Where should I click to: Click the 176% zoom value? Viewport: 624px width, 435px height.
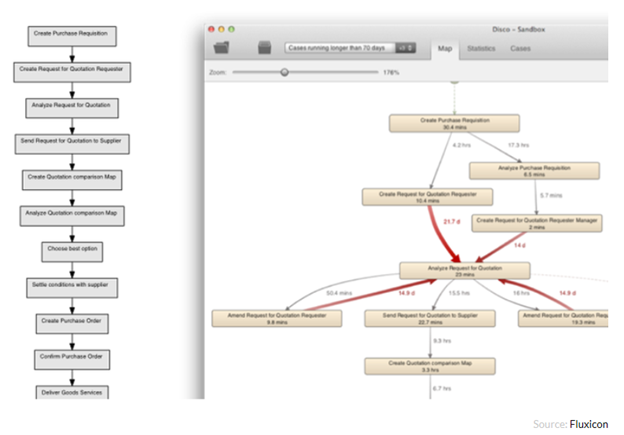391,72
